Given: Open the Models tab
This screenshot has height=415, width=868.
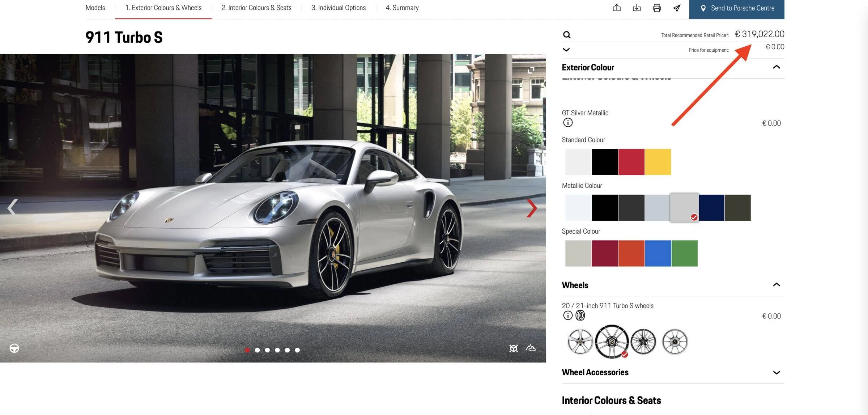Looking at the screenshot, I should pyautogui.click(x=95, y=8).
